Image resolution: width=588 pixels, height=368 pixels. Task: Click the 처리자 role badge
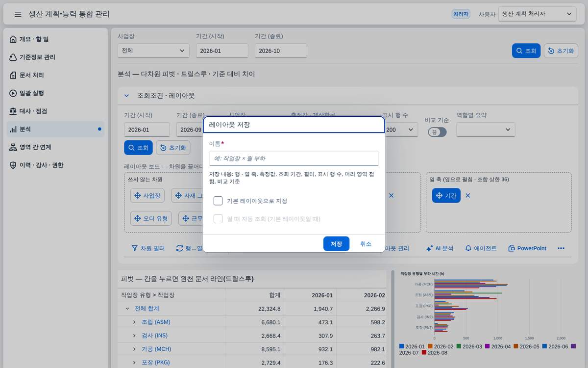(461, 14)
